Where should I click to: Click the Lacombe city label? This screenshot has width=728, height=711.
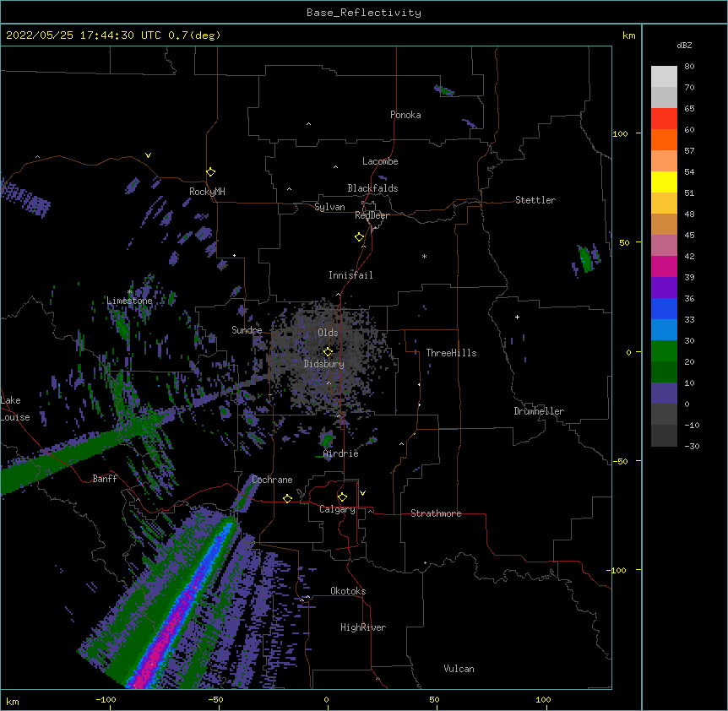point(380,161)
